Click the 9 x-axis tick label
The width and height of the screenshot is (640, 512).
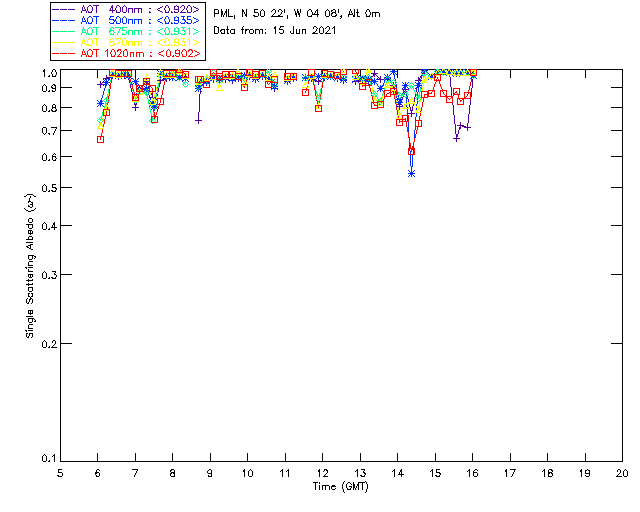pyautogui.click(x=210, y=473)
